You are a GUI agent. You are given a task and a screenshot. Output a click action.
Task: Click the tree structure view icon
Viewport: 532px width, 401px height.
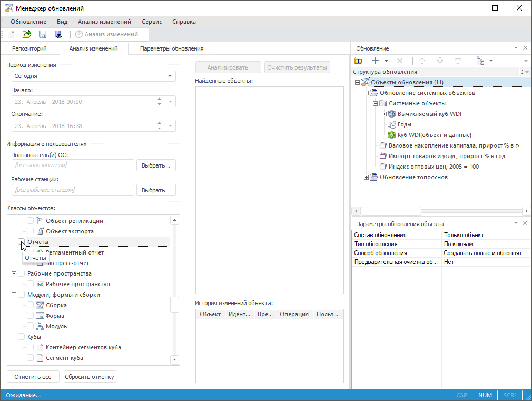click(x=480, y=61)
